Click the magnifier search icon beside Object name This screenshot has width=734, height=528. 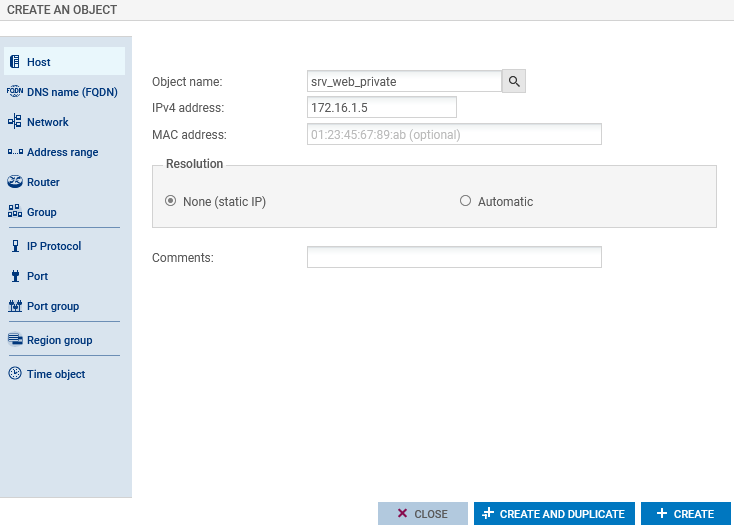pos(514,82)
